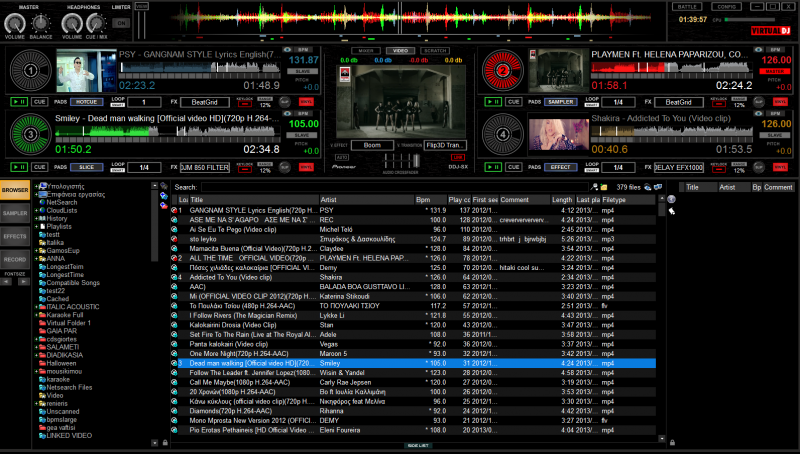Hit the CUE button on deck 2
800x454 pixels.
[513, 102]
